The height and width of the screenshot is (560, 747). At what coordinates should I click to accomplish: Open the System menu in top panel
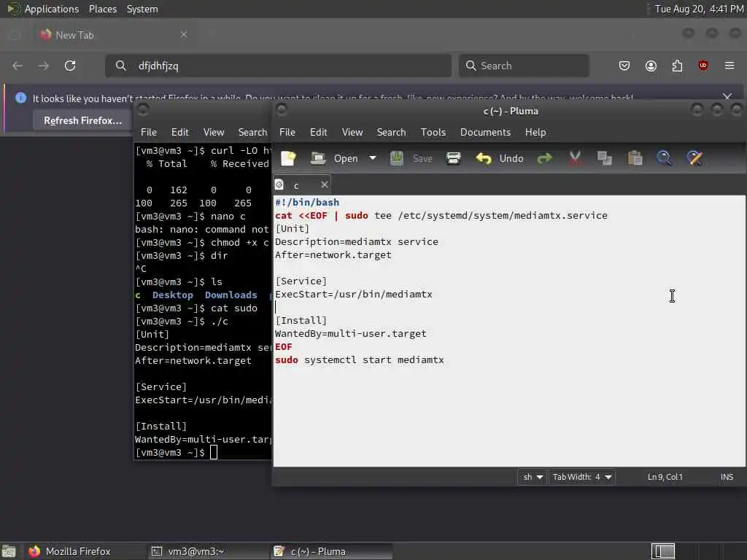(x=142, y=9)
